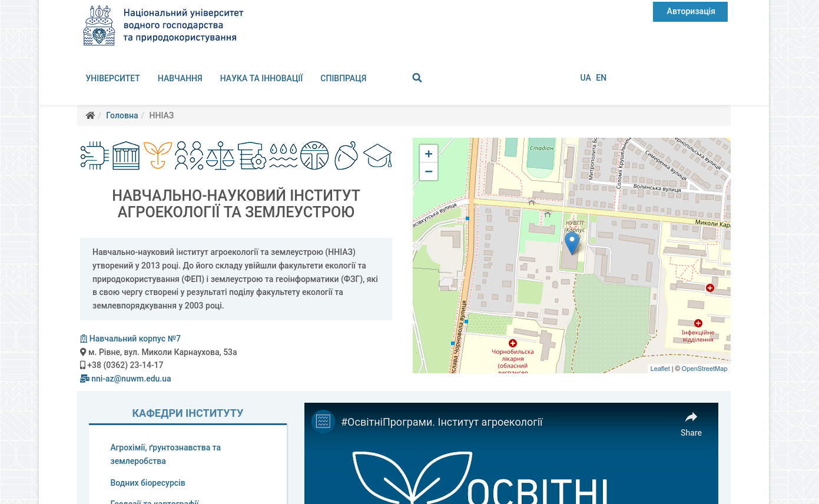Open the СПІВПРАЦЯ menu

click(x=343, y=77)
